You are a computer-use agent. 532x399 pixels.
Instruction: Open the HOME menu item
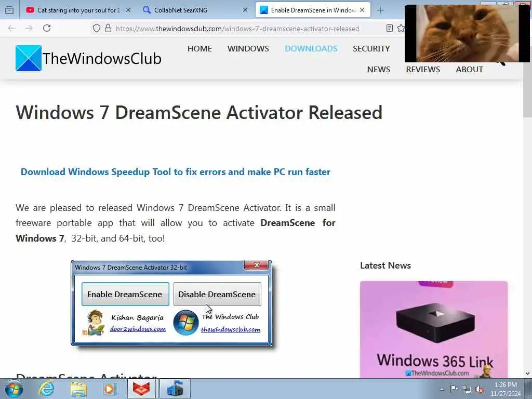pyautogui.click(x=199, y=48)
